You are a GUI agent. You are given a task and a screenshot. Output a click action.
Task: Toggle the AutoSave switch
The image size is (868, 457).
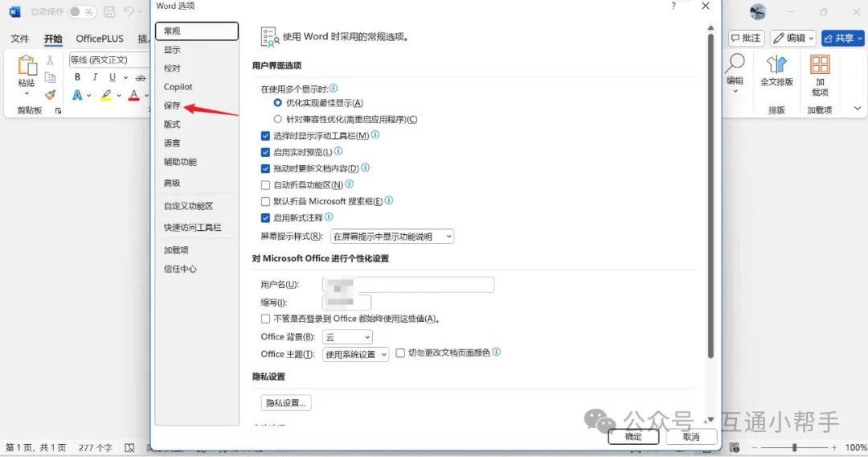(x=82, y=11)
